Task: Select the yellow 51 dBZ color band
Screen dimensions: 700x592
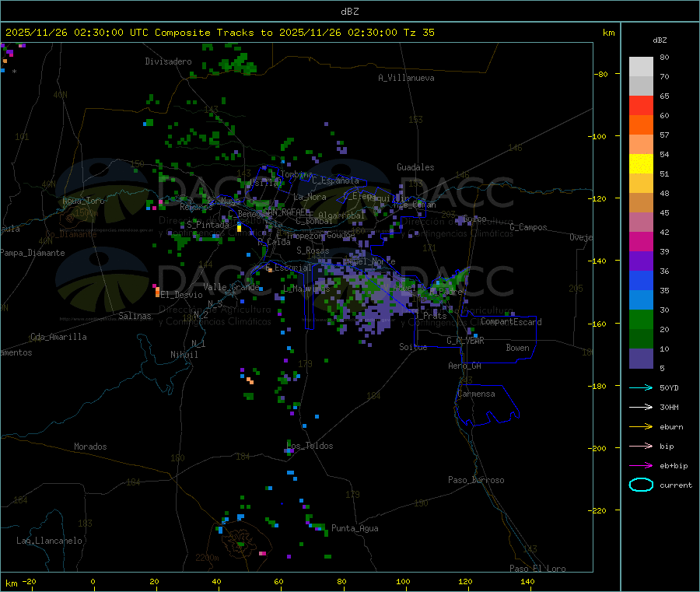Action: (641, 164)
